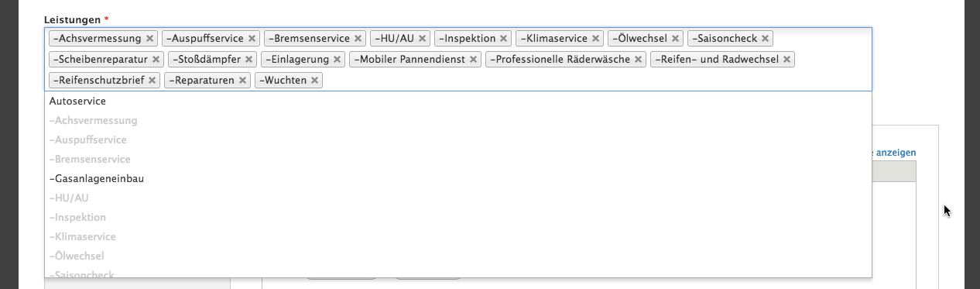Choose the Autoservice option in the list
This screenshot has width=980, height=289.
(458, 101)
